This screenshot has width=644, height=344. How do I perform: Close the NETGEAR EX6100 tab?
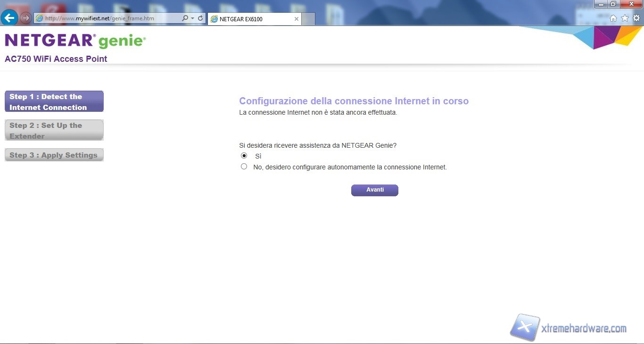point(296,19)
